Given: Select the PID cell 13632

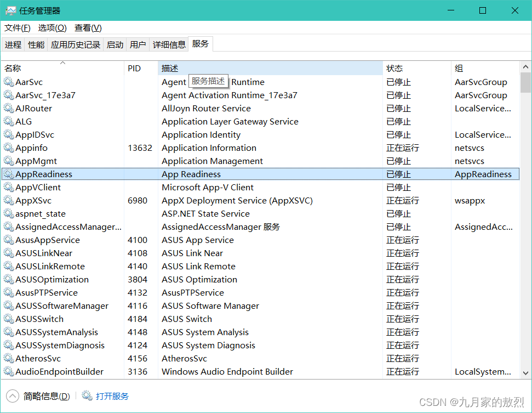Looking at the screenshot, I should pyautogui.click(x=140, y=148).
